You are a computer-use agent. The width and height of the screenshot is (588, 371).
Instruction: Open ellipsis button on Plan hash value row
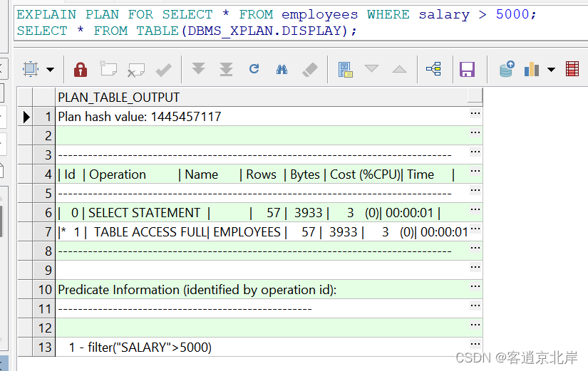pos(475,113)
